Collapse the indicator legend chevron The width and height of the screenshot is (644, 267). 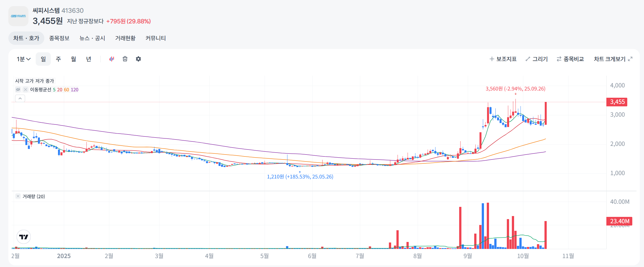click(x=20, y=99)
